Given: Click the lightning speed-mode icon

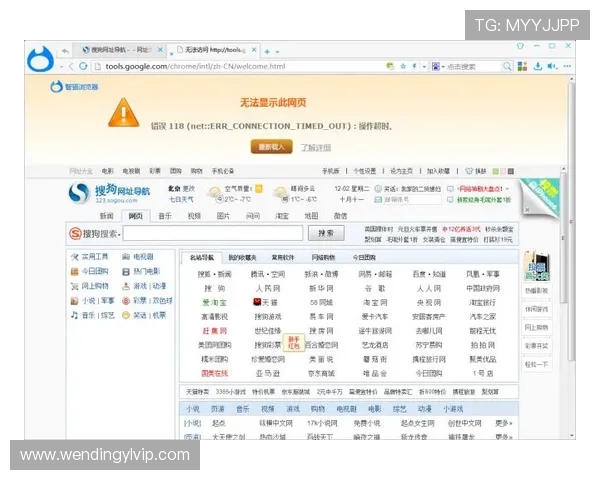Looking at the screenshot, I should coord(414,66).
